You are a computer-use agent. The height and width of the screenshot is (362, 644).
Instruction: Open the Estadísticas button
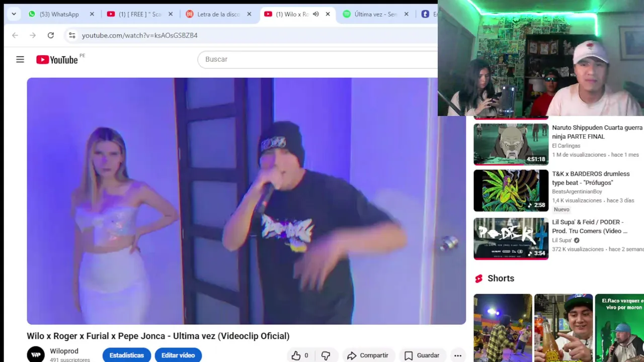click(x=127, y=355)
